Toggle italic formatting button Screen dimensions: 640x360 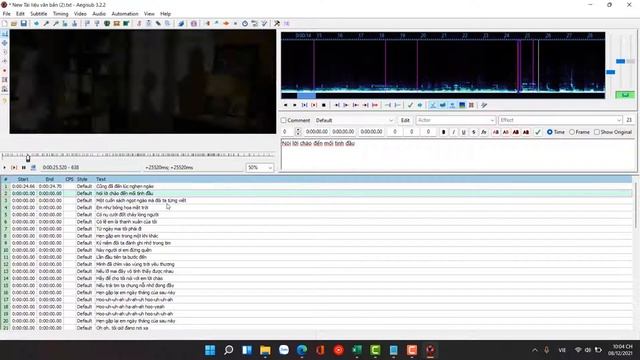[453, 132]
